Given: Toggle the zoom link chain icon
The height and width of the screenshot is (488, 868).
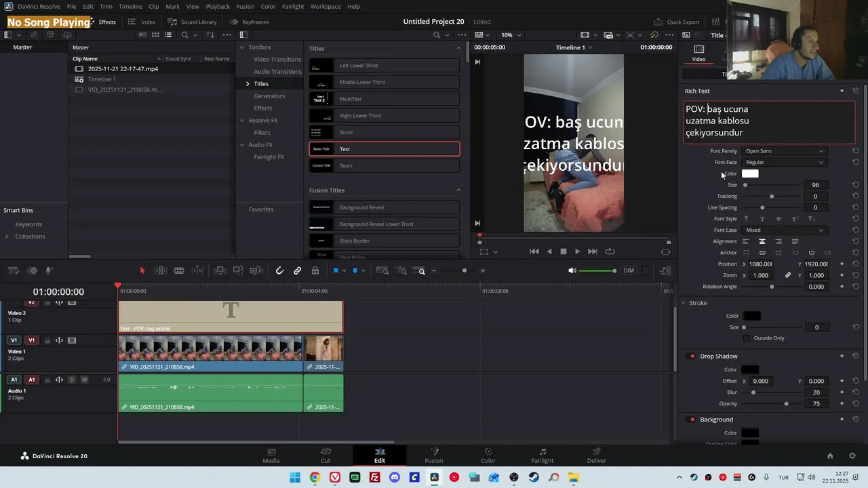Looking at the screenshot, I should (788, 276).
